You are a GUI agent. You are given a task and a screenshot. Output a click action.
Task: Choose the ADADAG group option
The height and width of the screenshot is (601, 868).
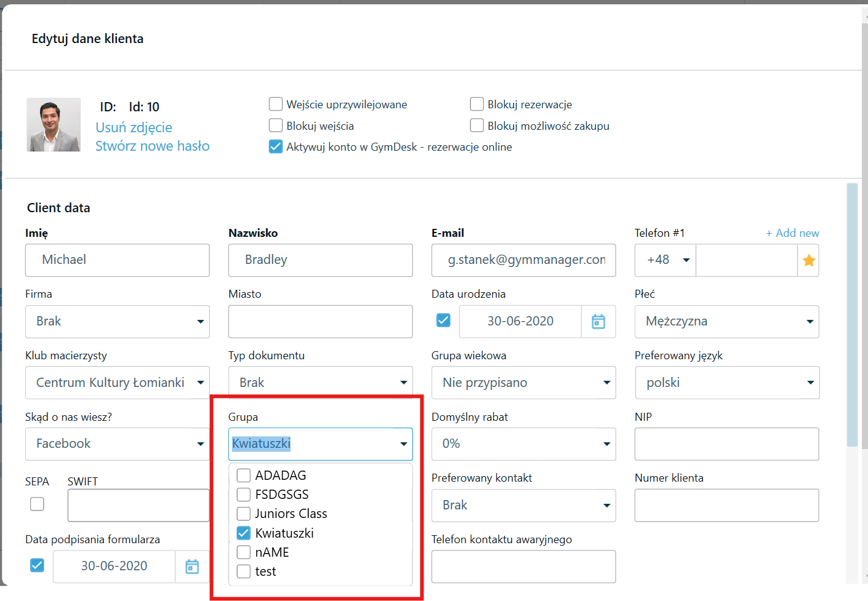click(244, 476)
